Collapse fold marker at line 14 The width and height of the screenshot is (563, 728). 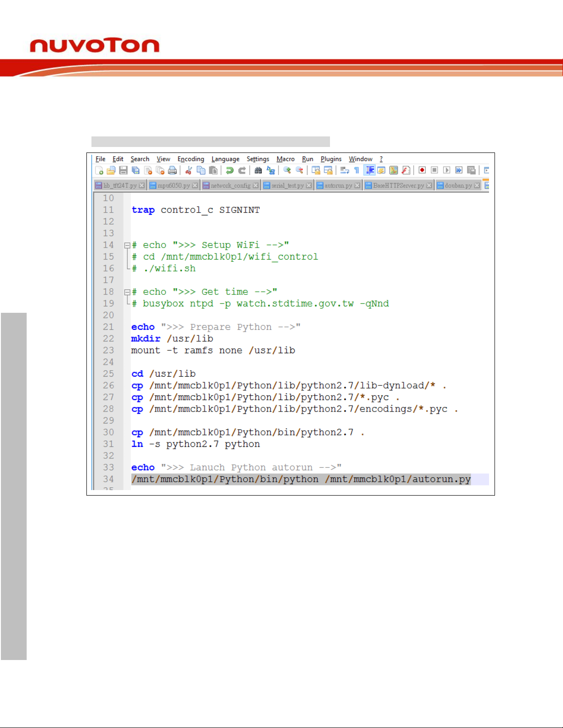point(127,245)
